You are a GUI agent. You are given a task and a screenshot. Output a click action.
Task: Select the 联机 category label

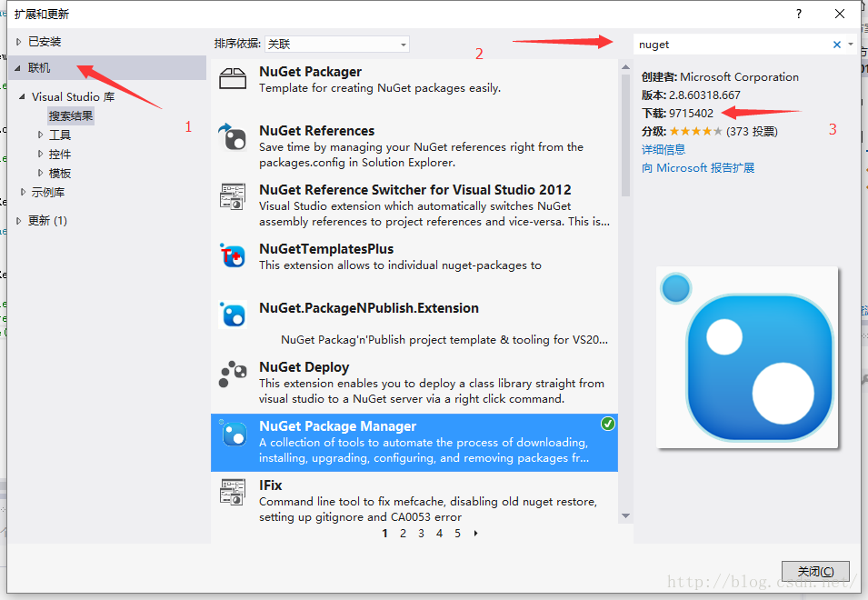[39, 68]
